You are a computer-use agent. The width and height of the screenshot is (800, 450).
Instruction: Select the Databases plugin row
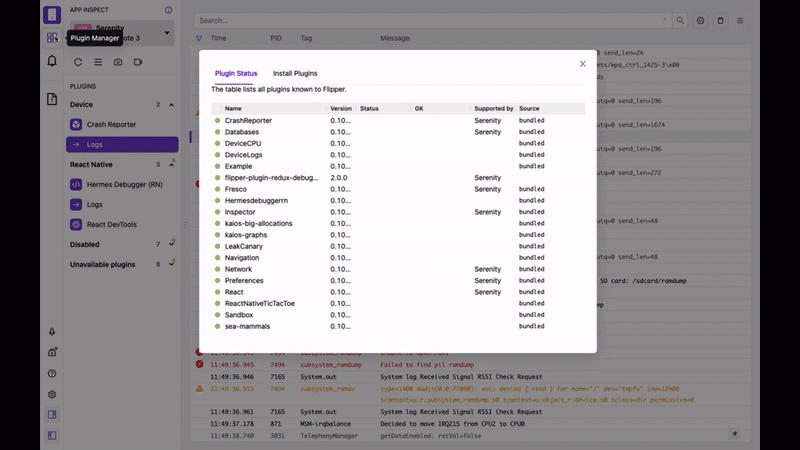click(x=398, y=132)
